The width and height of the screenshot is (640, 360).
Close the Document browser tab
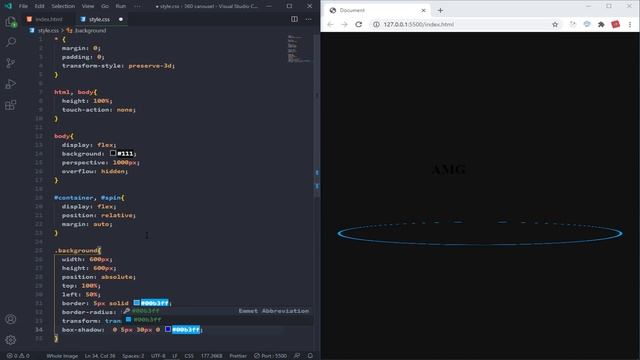pyautogui.click(x=423, y=10)
